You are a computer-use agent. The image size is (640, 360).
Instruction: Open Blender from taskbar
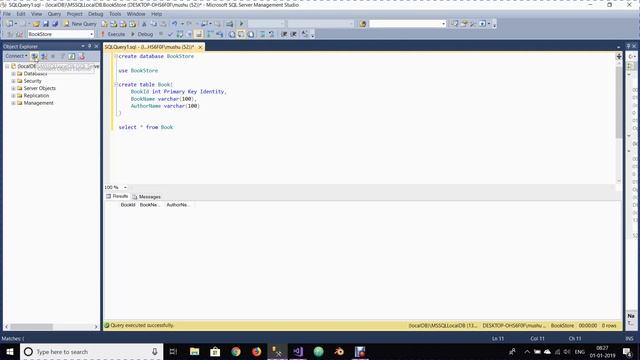pyautogui.click(x=339, y=351)
